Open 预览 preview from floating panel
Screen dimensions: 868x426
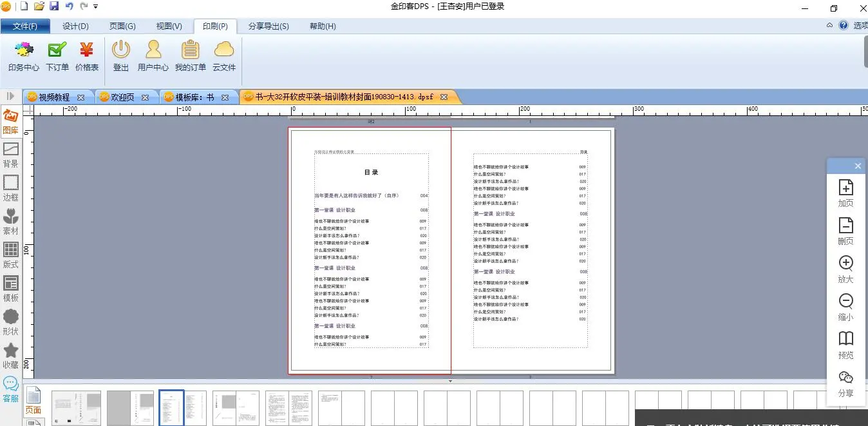845,345
